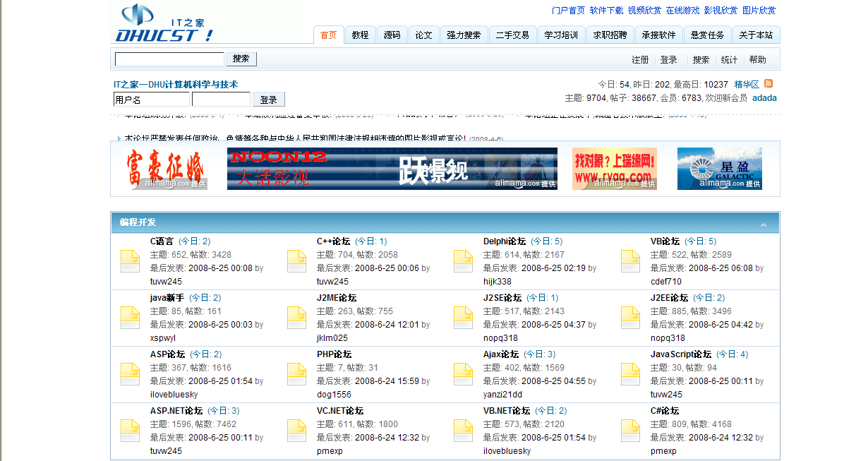Open the C#论坛 forum icon
The width and height of the screenshot is (868, 461).
[x=629, y=429]
